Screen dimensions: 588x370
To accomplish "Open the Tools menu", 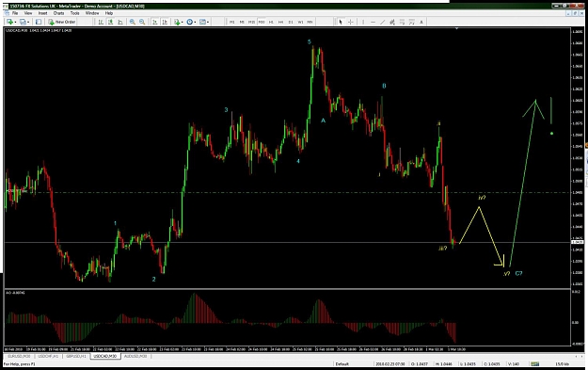I will click(75, 13).
